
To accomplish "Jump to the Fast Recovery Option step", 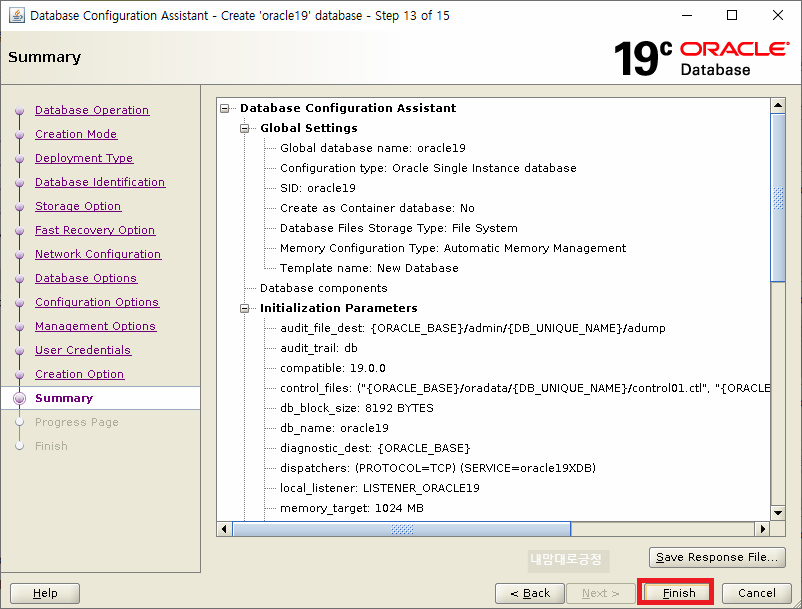I will (x=95, y=230).
